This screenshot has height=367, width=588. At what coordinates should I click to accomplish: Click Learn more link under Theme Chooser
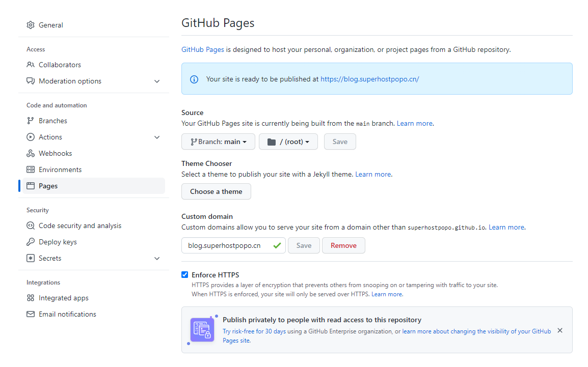[x=373, y=174]
